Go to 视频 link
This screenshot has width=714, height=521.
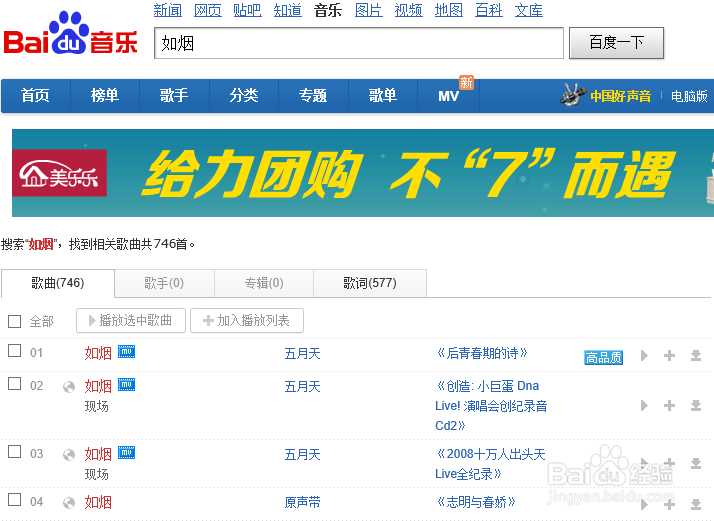coord(408,10)
